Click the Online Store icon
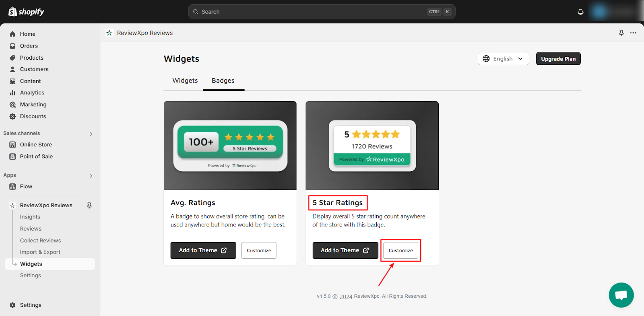This screenshot has width=644, height=316. [12, 145]
